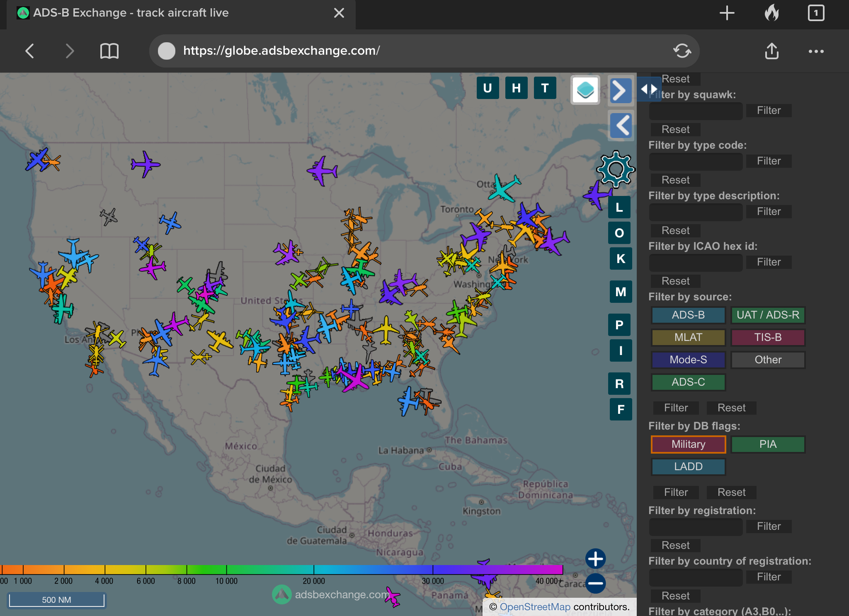This screenshot has width=849, height=616.
Task: Open the share menu
Action: 771,51
